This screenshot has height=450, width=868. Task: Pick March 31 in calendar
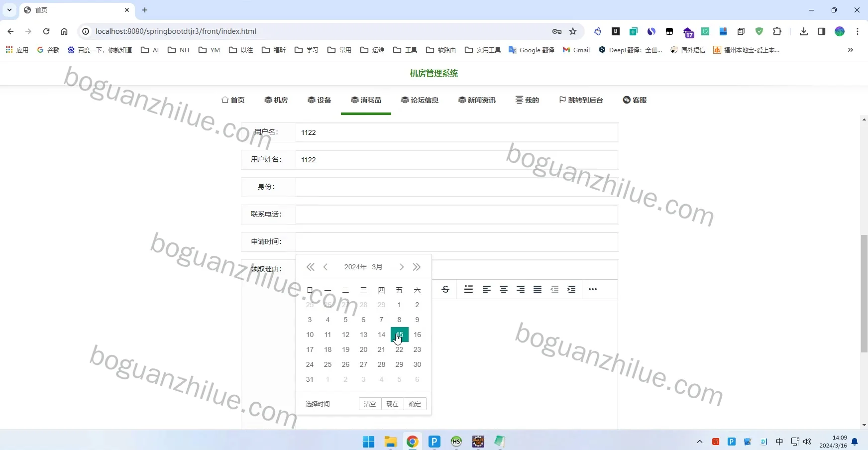click(x=310, y=379)
